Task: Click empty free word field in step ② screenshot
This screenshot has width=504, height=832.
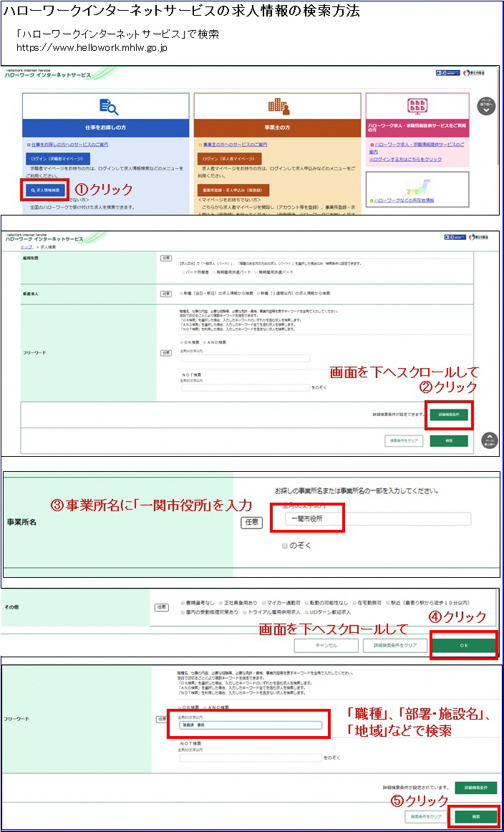Action: [245, 358]
